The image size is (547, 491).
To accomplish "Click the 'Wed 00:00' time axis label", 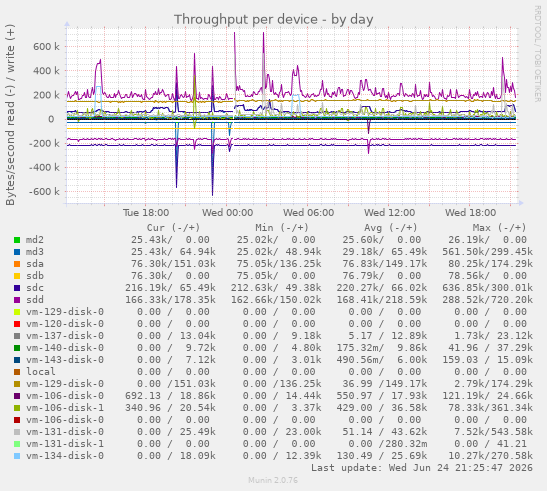I will click(227, 213).
